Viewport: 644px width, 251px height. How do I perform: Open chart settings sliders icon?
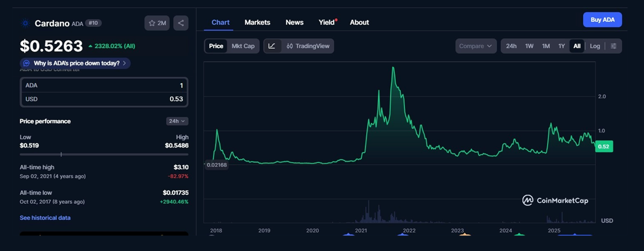[x=614, y=46]
